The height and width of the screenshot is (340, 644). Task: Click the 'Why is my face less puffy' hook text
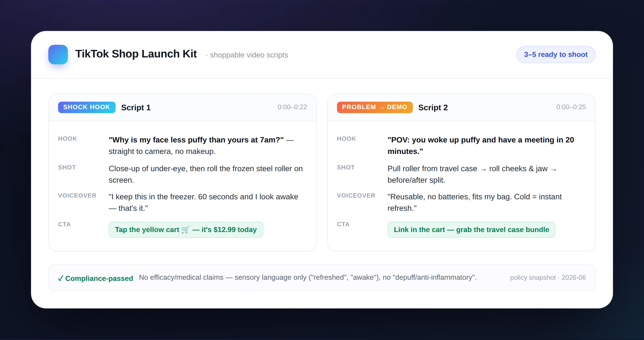coord(201,146)
